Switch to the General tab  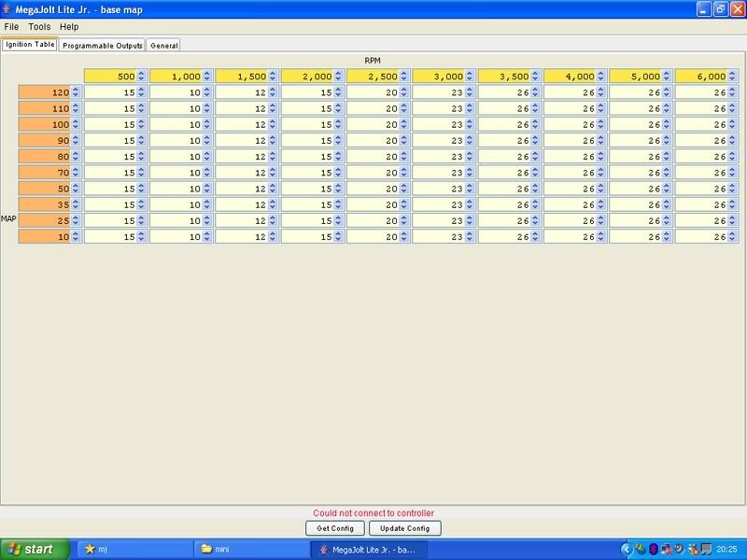coord(163,45)
